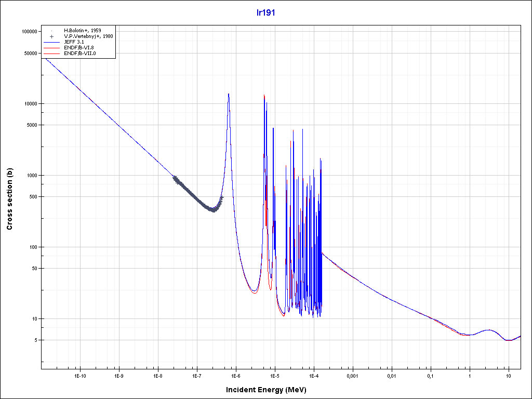Click the Ir191 chart title
Image resolution: width=532 pixels, height=399 pixels.
(x=265, y=12)
